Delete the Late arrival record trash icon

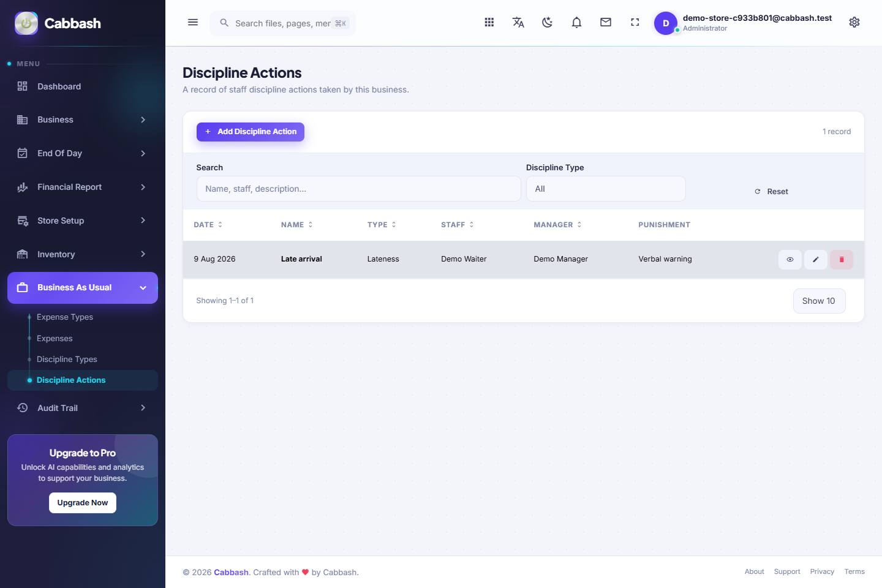point(842,260)
